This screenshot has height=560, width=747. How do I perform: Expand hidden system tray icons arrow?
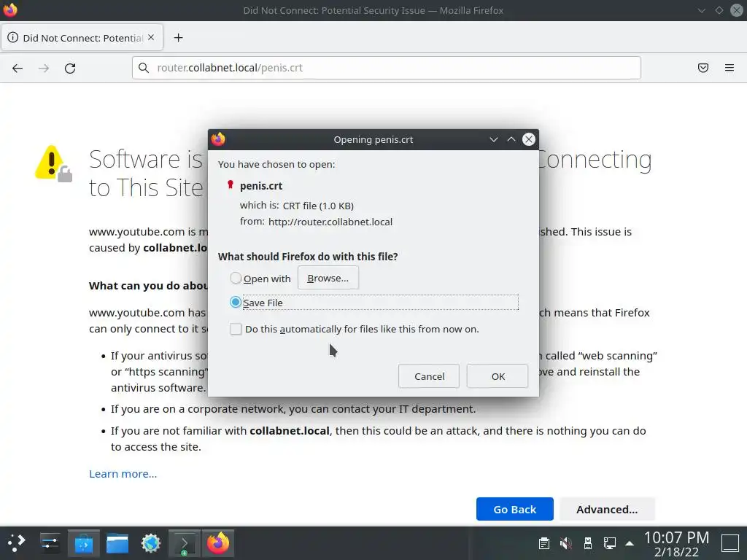tap(630, 543)
